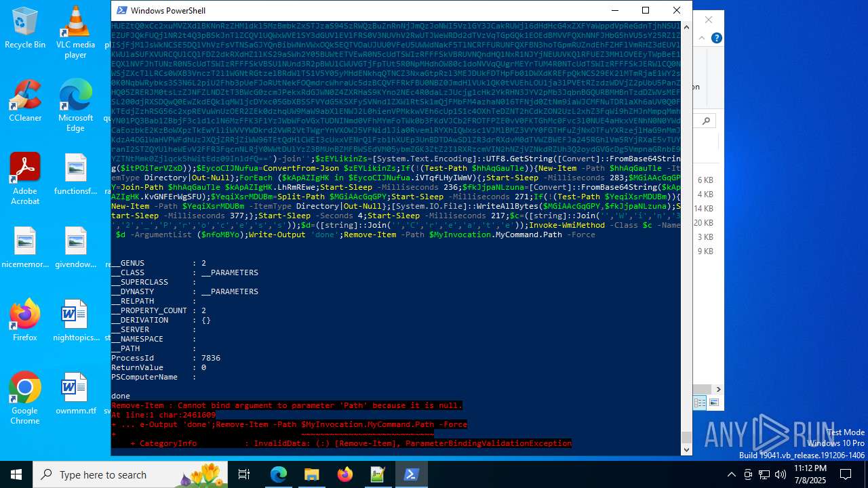
Task: Open the Action Center notifications
Action: 846,474
